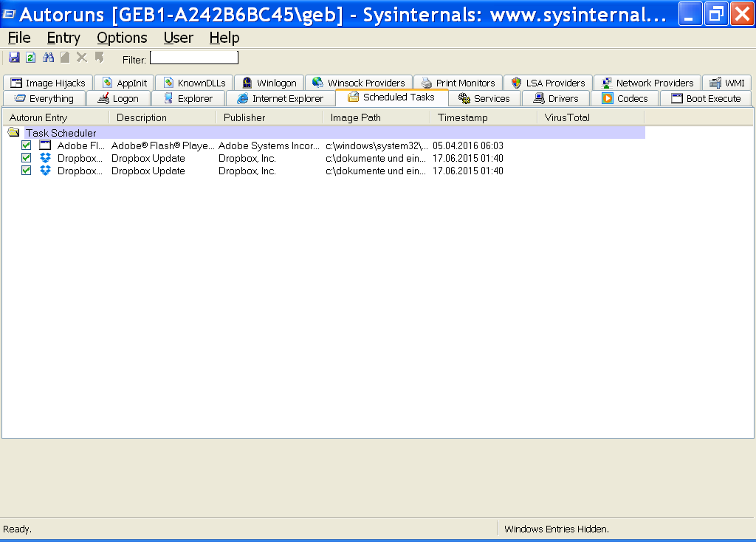
Task: Click the "Adobe® Flash® Playe..." description cell
Action: [x=162, y=145]
